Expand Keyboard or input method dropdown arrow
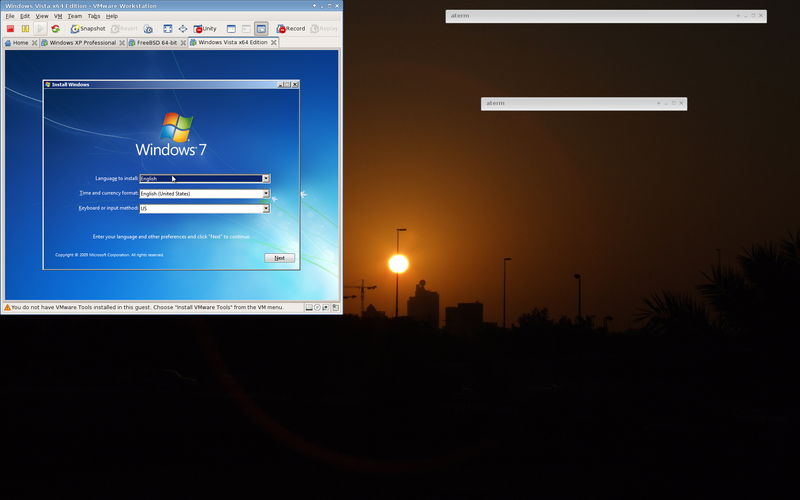This screenshot has width=800, height=500. tap(266, 209)
